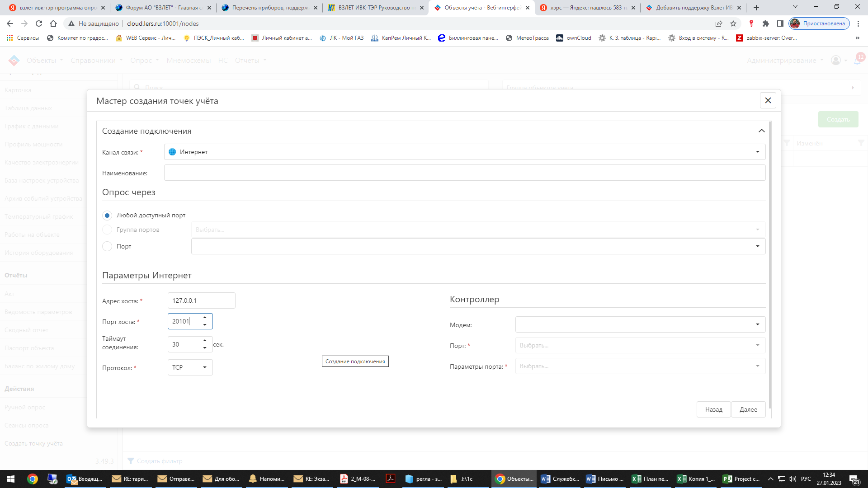Image resolution: width=868 pixels, height=488 pixels.
Task: Toggle the browser side panel icon
Action: click(780, 23)
